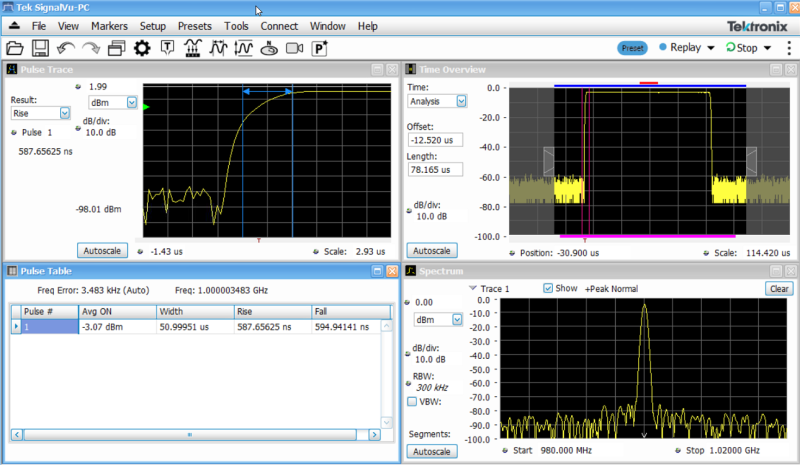Open the Markers menu
800x465 pixels.
click(109, 25)
